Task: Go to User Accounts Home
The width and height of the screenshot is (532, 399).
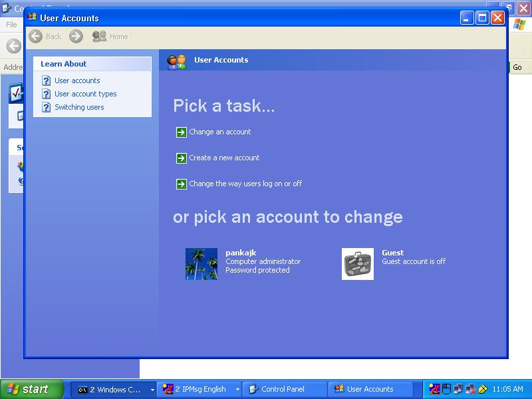Action: 110,37
